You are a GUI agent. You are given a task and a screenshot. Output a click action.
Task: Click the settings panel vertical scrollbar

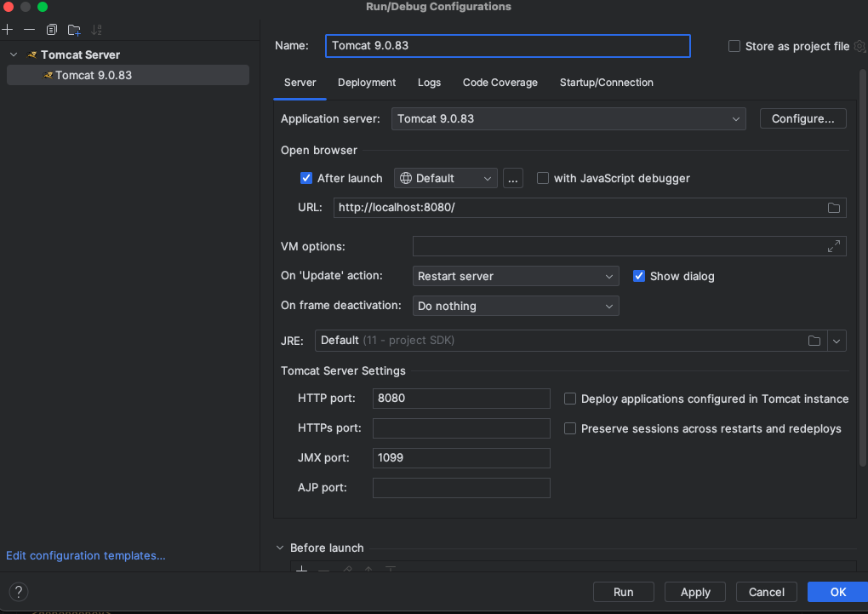863,267
